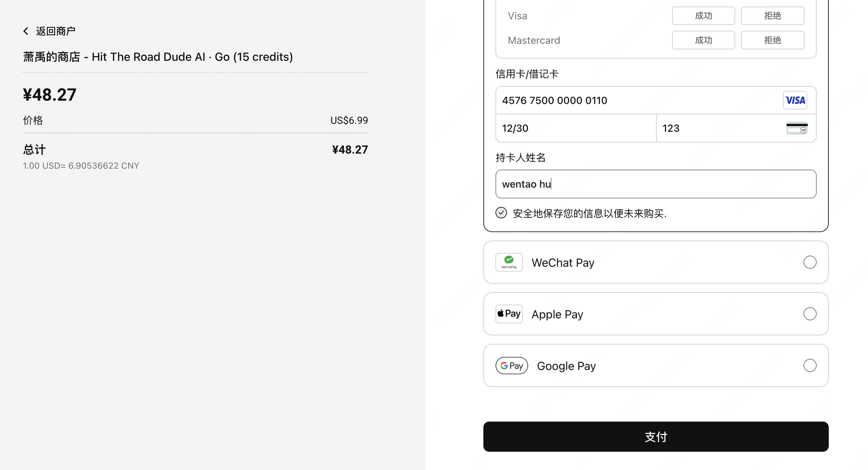Image resolution: width=868 pixels, height=470 pixels.
Task: Click the 持卡人姓名 field label
Action: [x=521, y=157]
